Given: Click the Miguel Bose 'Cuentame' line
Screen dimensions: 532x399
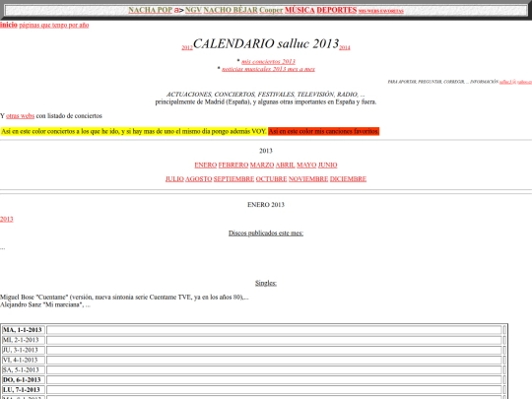Looking at the screenshot, I should click(x=124, y=298).
